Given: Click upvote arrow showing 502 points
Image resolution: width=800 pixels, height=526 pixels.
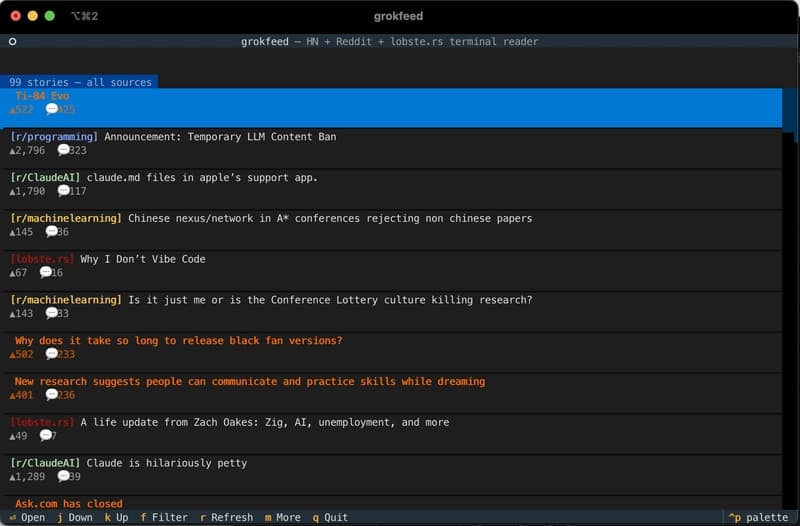Looking at the screenshot, I should (x=12, y=355).
